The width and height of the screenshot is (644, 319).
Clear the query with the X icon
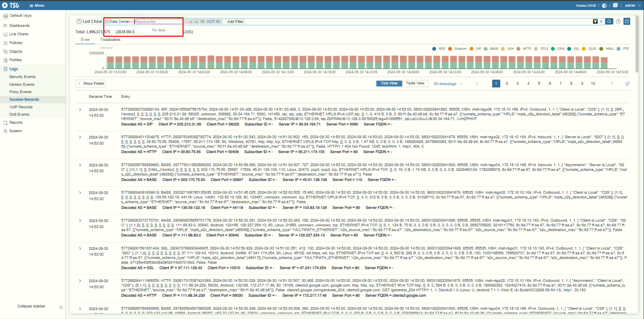pos(601,22)
